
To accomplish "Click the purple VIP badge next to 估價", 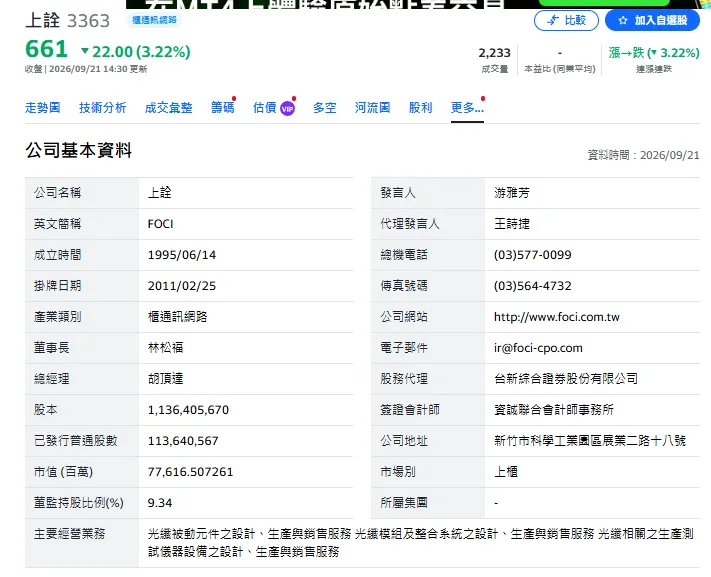I will [287, 108].
